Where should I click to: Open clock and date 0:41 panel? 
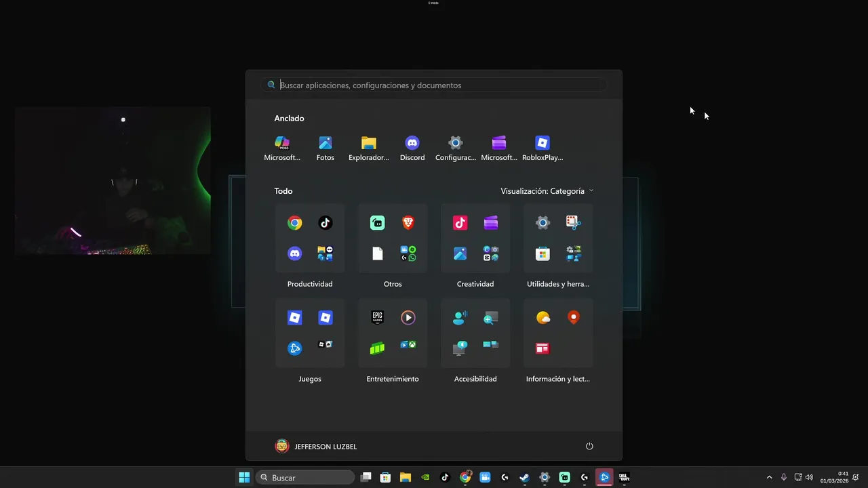click(x=834, y=477)
